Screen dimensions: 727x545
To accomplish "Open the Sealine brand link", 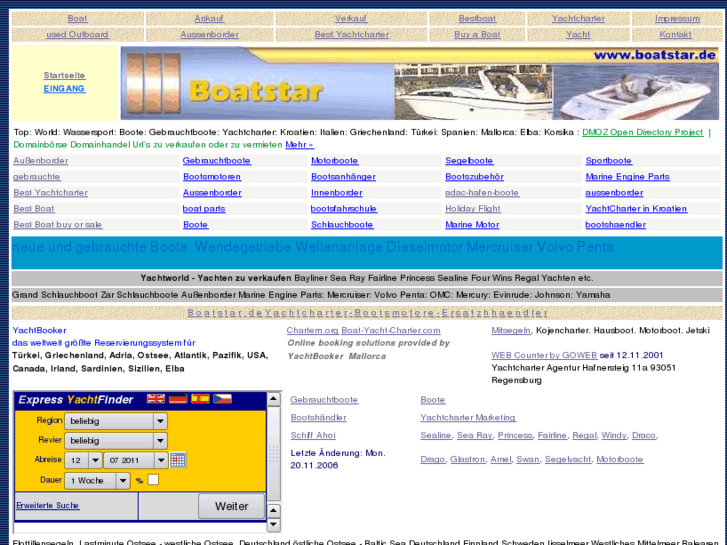I will (435, 435).
